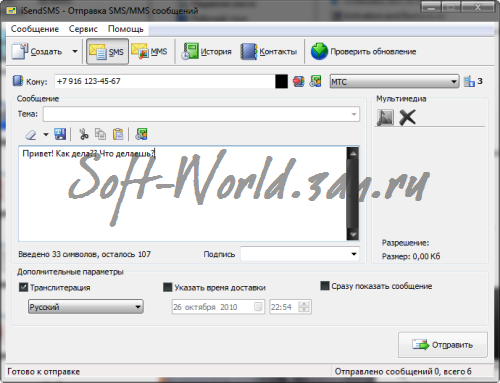Open the Русский language dropdown
This screenshot has width=500, height=383.
tap(86, 307)
